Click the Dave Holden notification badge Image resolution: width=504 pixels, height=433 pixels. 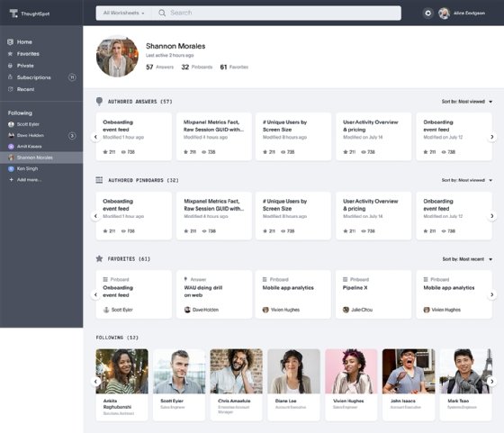(x=72, y=136)
